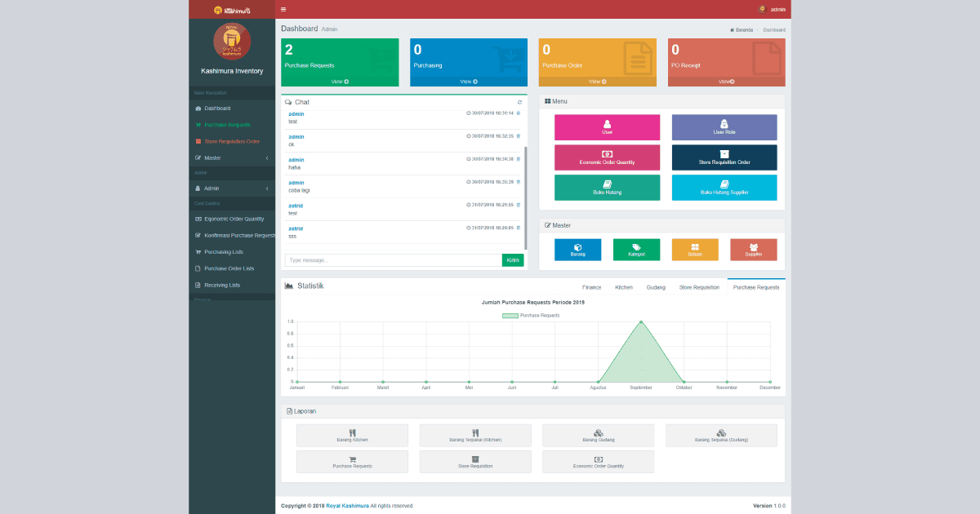The height and width of the screenshot is (514, 980).
Task: Open the Kategori master tile
Action: [x=636, y=250]
